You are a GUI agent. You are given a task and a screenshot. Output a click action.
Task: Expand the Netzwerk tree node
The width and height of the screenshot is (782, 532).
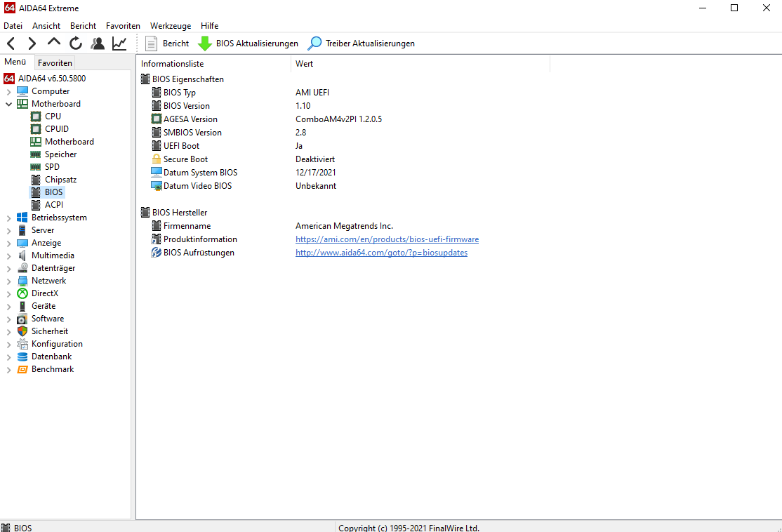(x=9, y=281)
